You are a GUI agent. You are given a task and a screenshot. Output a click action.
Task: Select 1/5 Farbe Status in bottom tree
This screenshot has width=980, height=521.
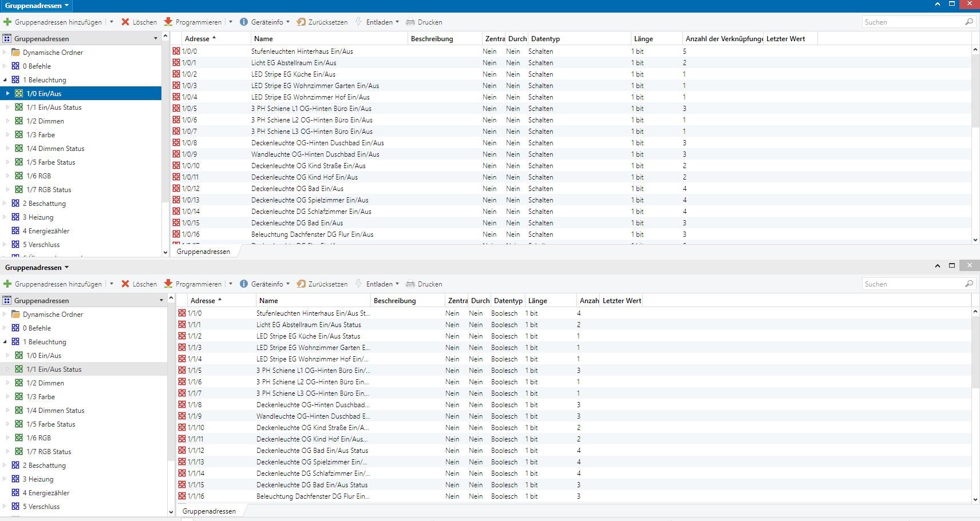(x=51, y=424)
